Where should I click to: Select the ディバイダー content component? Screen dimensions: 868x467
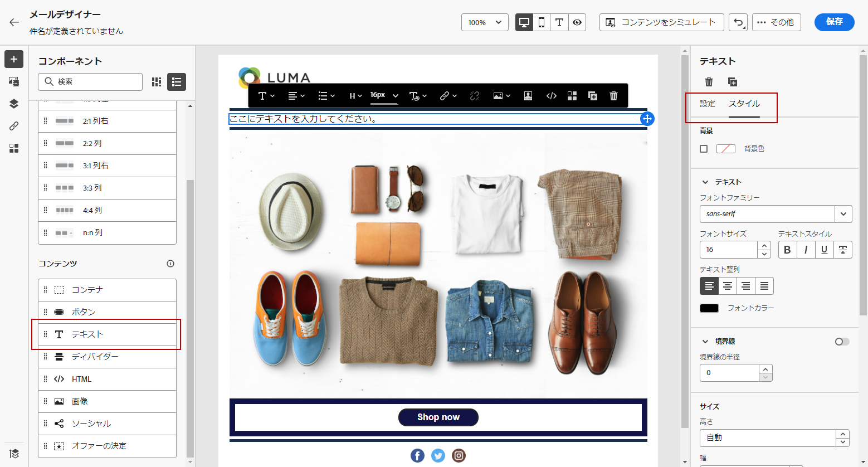coord(107,357)
